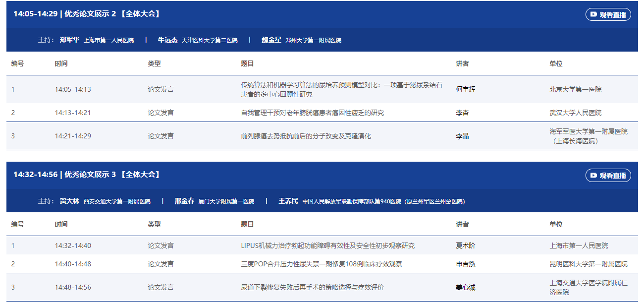Image resolution: width=644 pixels, height=307 pixels.
Task: Click host name 王养民
Action: [x=288, y=201]
